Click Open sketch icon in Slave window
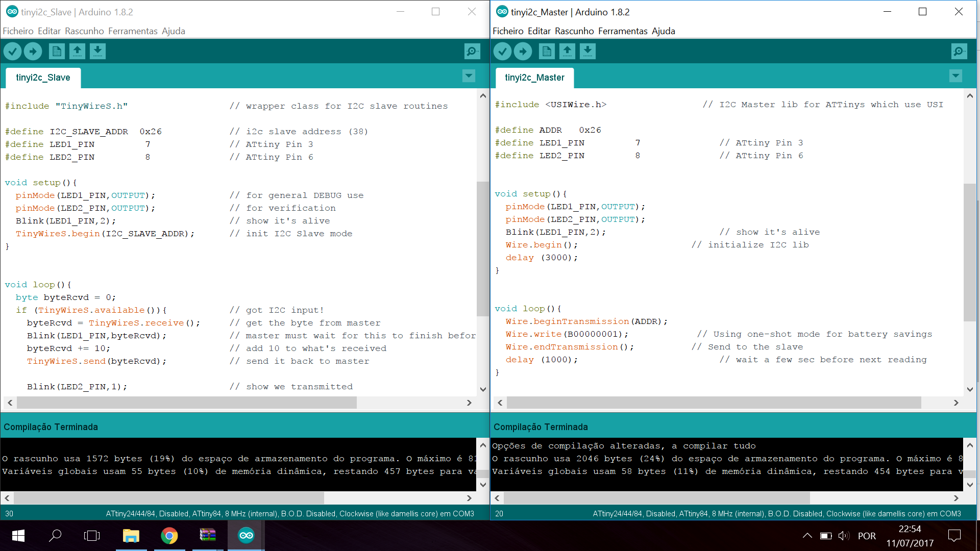The height and width of the screenshot is (551, 980). 77,51
